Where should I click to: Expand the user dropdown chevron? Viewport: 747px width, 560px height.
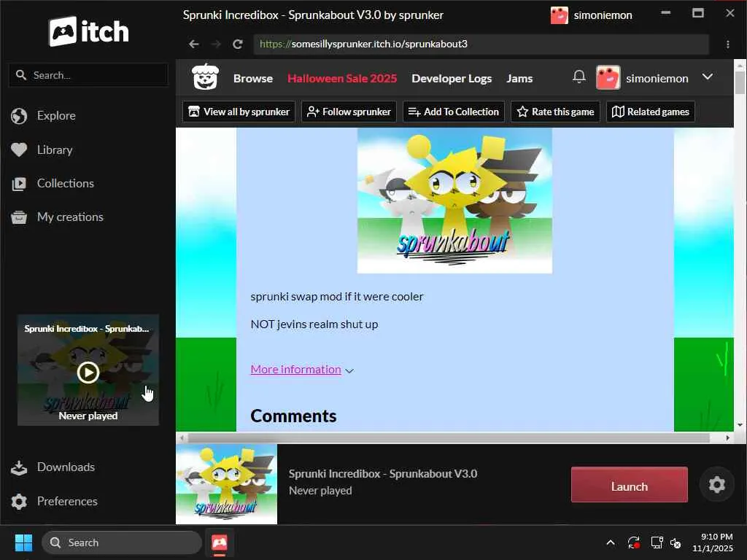click(708, 77)
